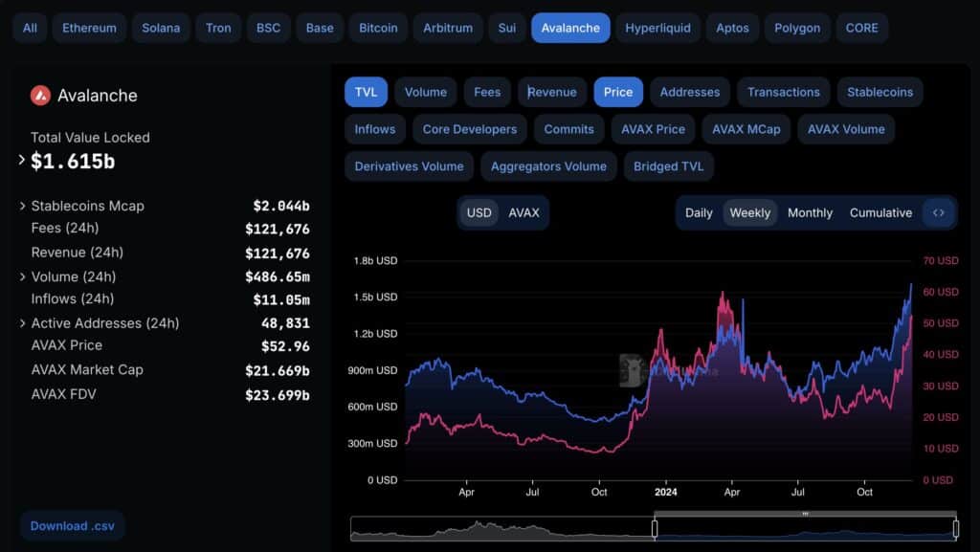Set denomination to AVAX
This screenshot has height=552, width=980.
[x=523, y=213]
